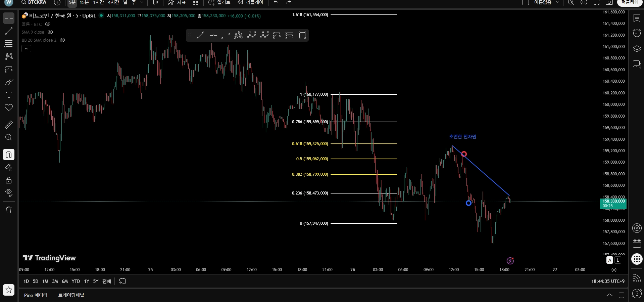Click the BTCKRW symbol search field
Screen dimensions: 644x302
click(x=34, y=3)
